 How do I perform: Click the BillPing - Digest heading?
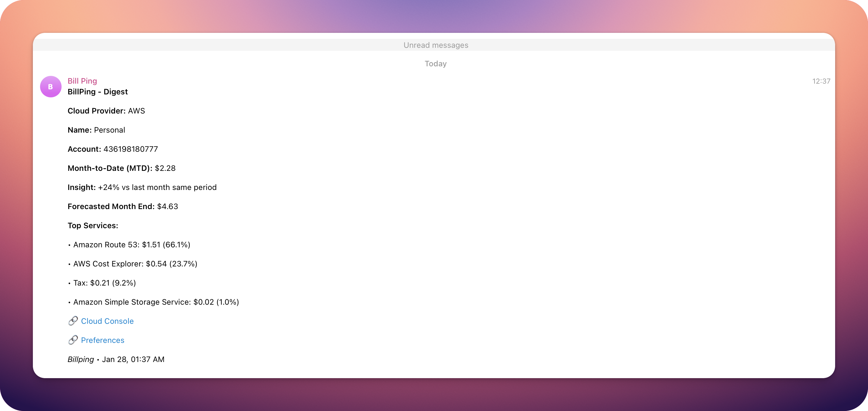point(97,92)
